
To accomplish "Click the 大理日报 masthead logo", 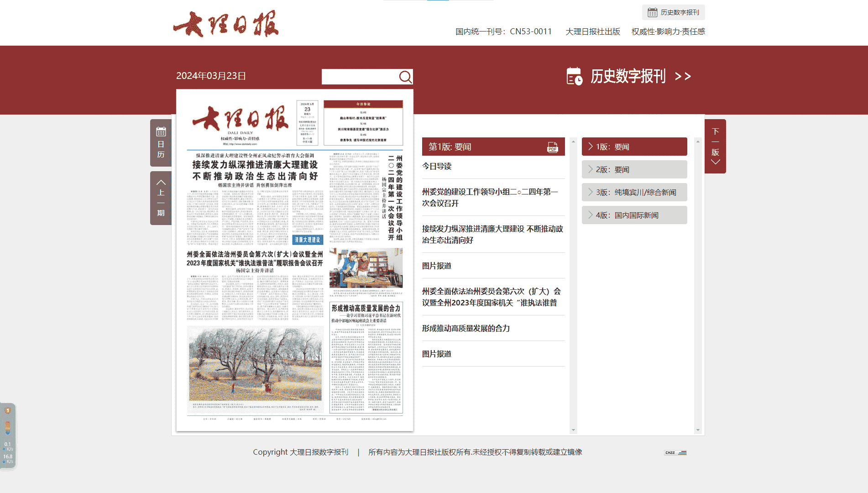I will pyautogui.click(x=226, y=23).
